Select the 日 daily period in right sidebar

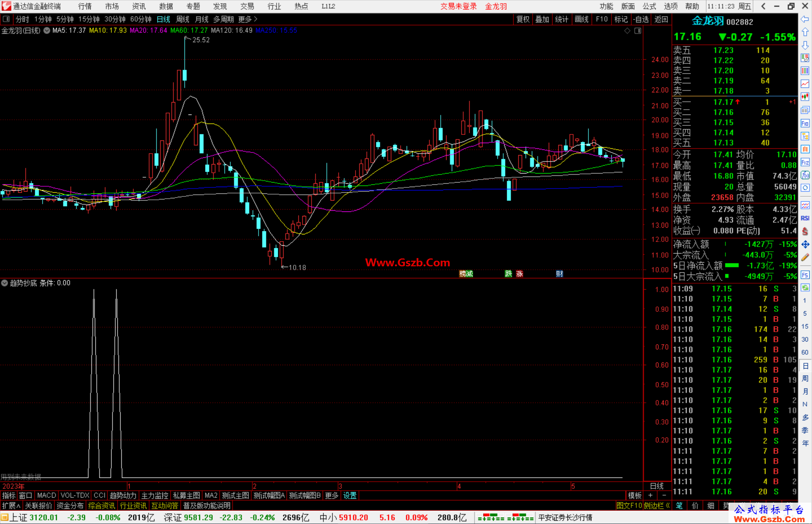805,366
